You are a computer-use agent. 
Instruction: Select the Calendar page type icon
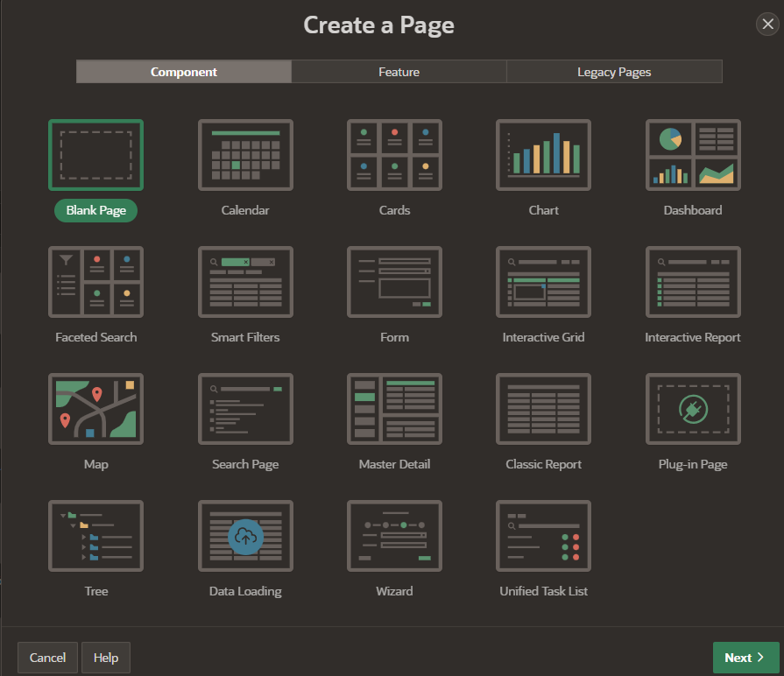(245, 155)
